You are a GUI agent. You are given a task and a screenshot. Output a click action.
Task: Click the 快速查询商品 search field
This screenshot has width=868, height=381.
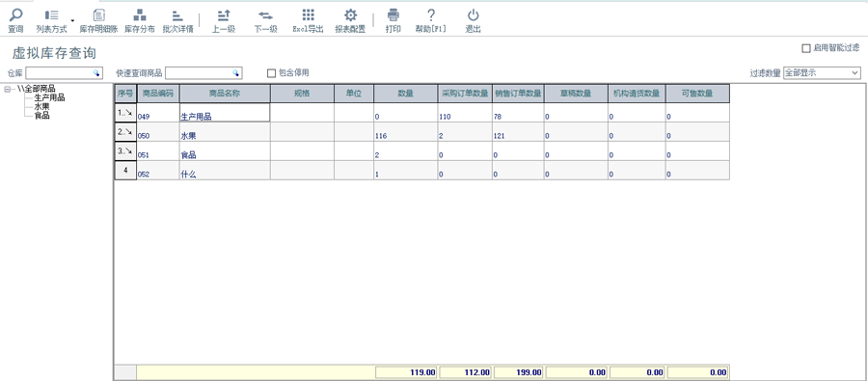[x=203, y=72]
